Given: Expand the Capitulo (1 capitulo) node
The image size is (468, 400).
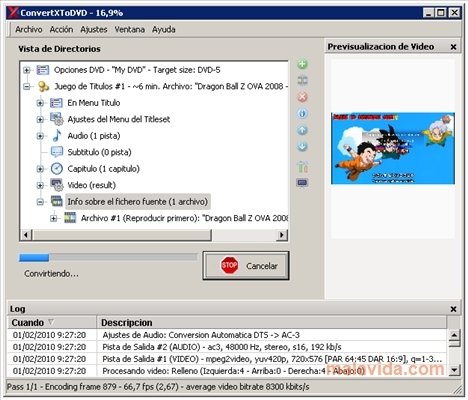Looking at the screenshot, I should click(40, 169).
